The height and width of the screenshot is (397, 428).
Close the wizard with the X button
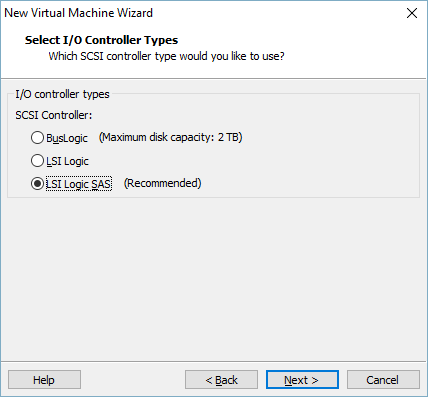pyautogui.click(x=412, y=13)
